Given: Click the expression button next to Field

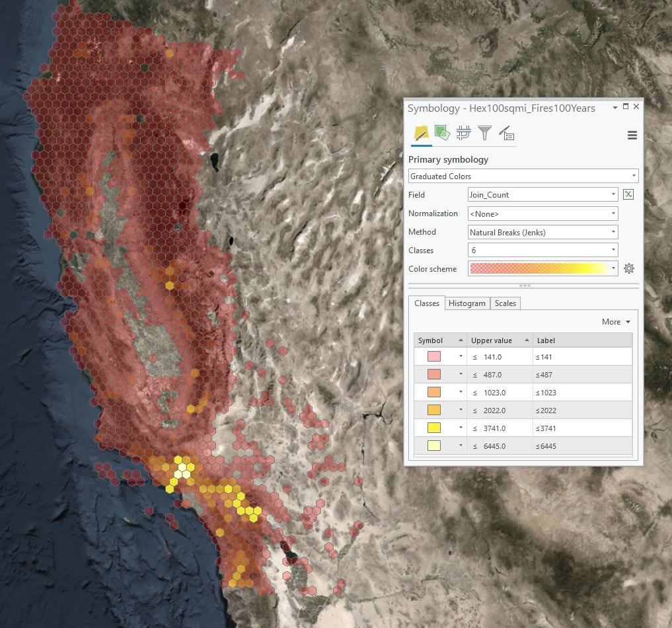Looking at the screenshot, I should coord(628,194).
